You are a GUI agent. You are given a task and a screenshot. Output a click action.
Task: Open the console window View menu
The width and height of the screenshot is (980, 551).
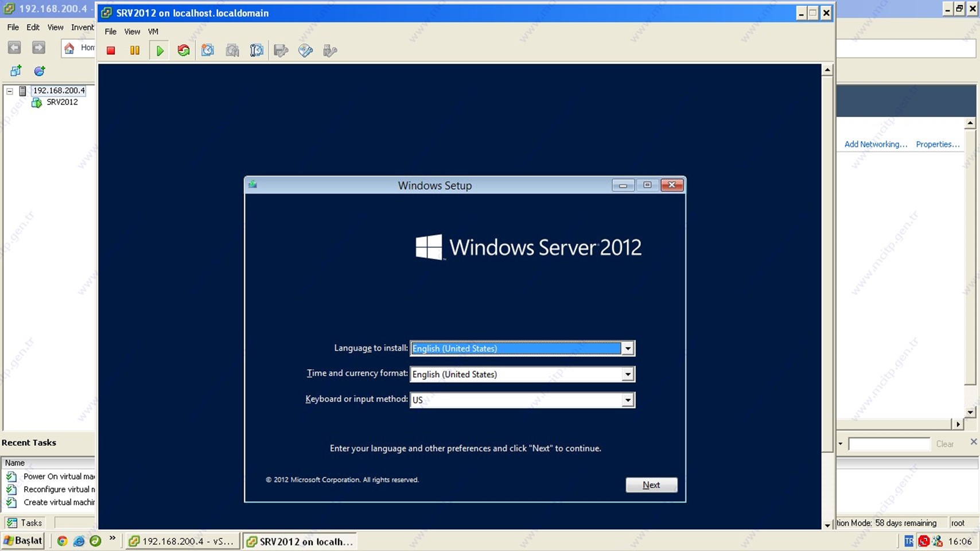click(132, 32)
